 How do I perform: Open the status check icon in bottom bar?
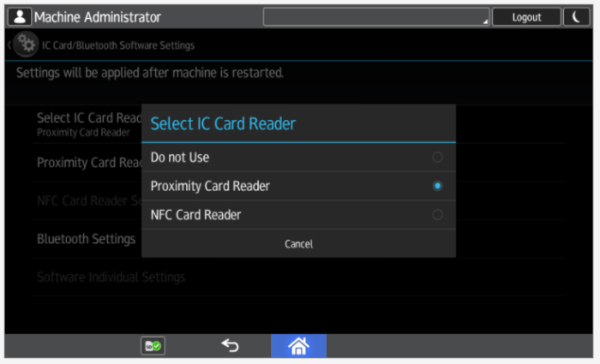click(x=153, y=346)
